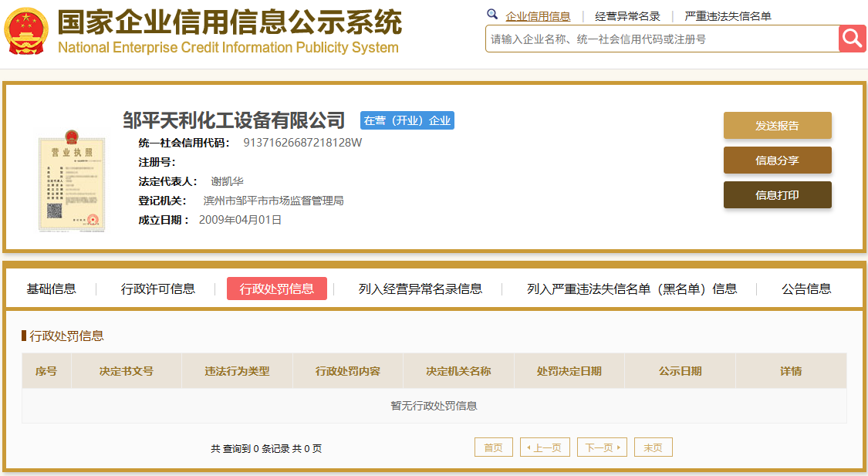Select the 企业信用信息 search category

538,17
